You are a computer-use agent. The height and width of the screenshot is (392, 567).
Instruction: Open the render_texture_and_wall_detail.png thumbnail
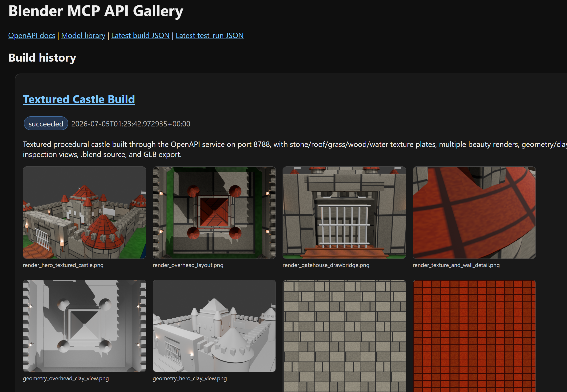474,213
